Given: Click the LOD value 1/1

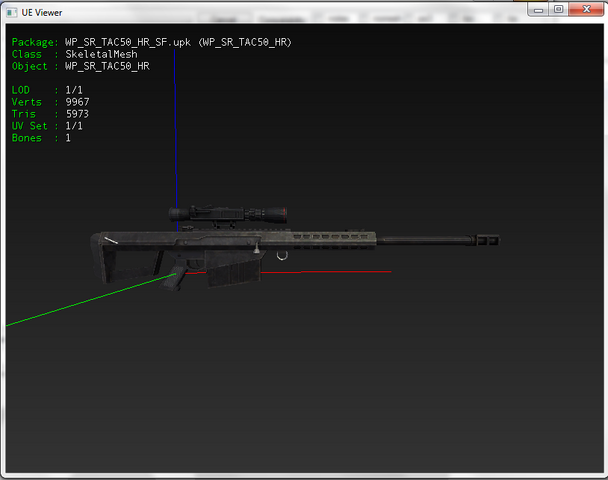Looking at the screenshot, I should [x=74, y=90].
